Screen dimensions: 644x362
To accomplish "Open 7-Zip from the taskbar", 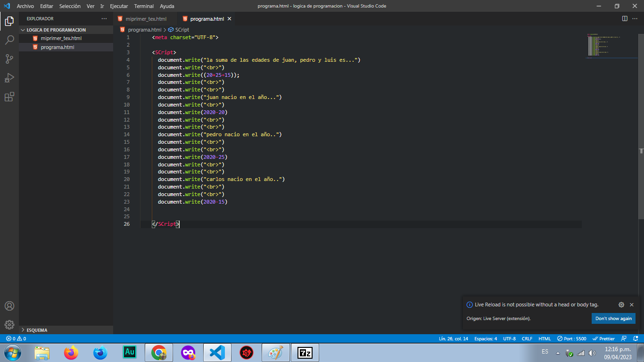I will tap(305, 353).
